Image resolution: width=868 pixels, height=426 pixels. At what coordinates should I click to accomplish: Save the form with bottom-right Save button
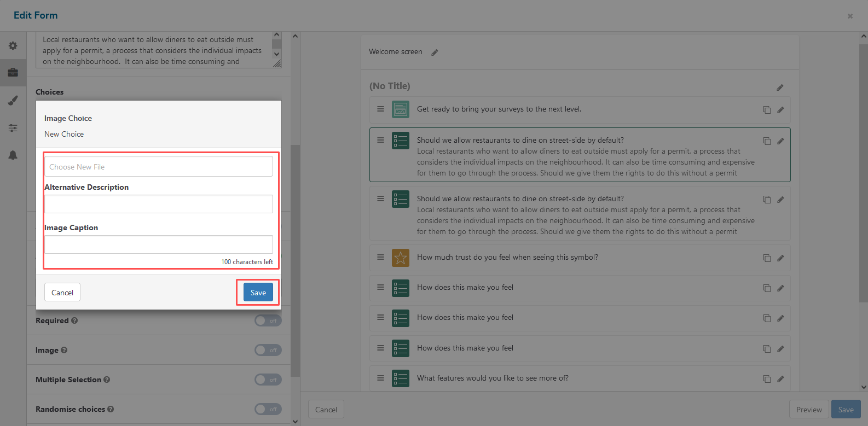[x=846, y=410]
